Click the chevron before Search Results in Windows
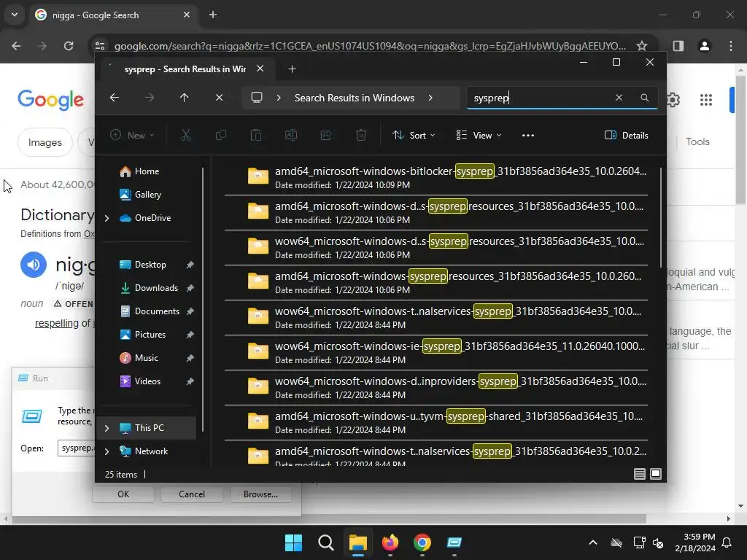Viewport: 747px width, 560px height. [279, 98]
